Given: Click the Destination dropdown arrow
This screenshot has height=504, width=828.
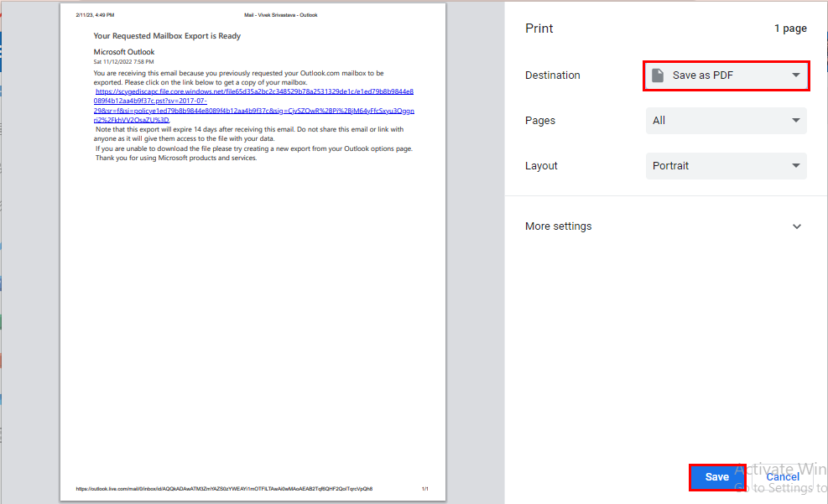Looking at the screenshot, I should pyautogui.click(x=795, y=75).
